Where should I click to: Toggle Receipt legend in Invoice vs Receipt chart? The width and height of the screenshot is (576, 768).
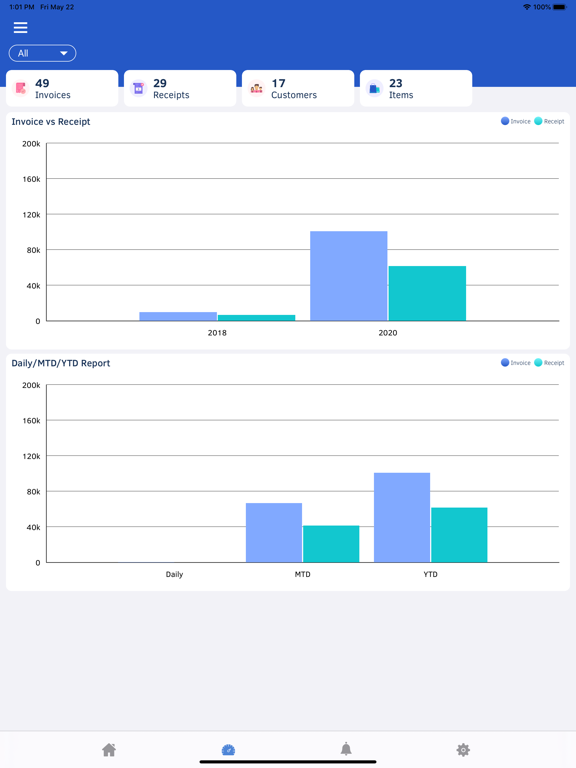(x=549, y=121)
